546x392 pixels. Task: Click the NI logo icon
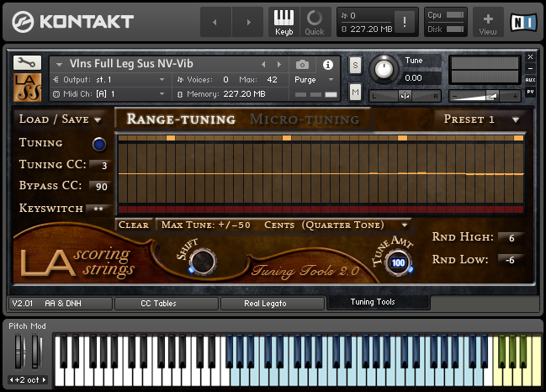click(523, 22)
